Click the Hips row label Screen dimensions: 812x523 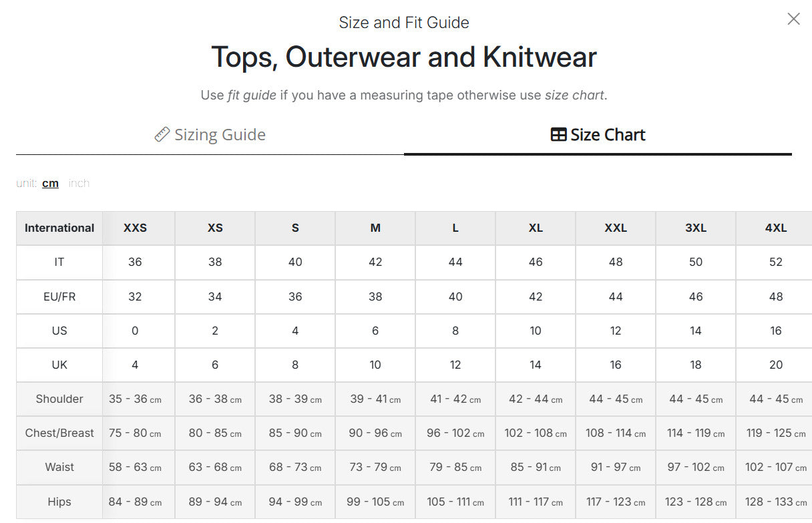(59, 502)
